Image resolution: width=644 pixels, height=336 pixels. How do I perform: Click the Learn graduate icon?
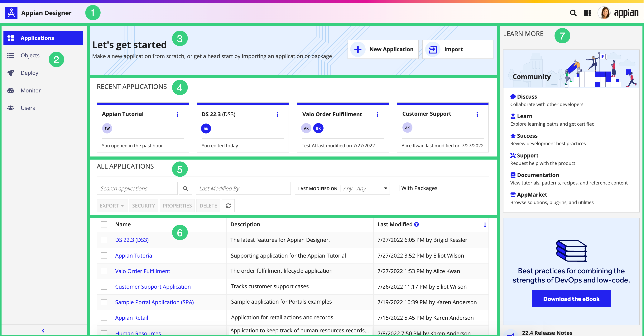pyautogui.click(x=513, y=116)
